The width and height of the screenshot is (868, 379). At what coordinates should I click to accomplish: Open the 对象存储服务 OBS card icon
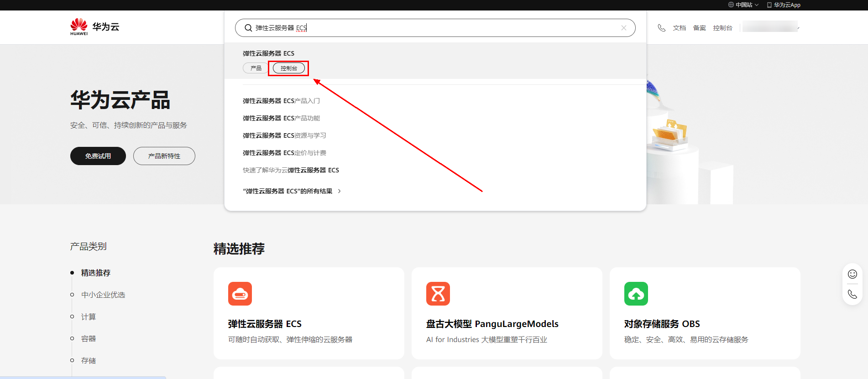636,294
